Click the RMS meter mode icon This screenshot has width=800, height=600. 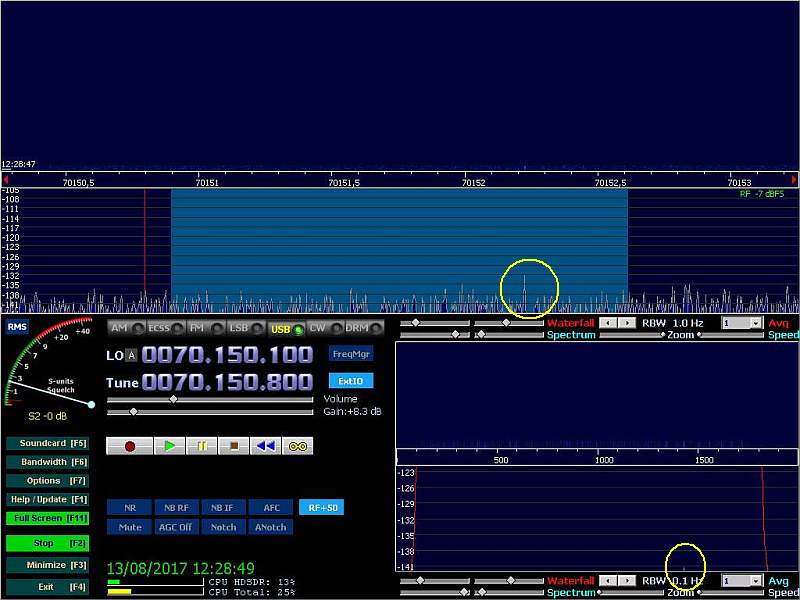click(17, 327)
